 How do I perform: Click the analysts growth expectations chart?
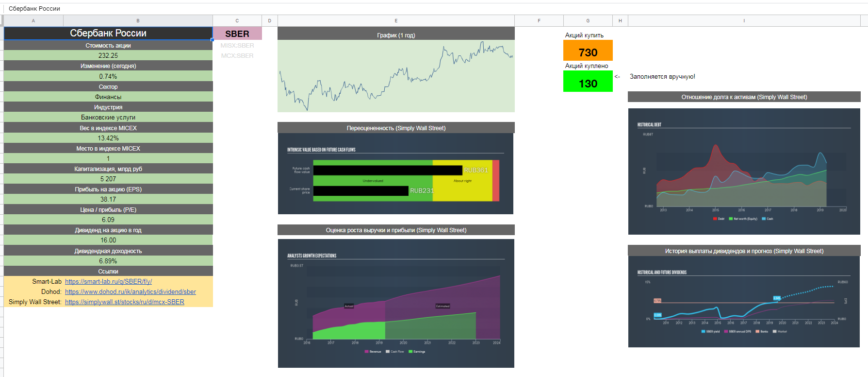click(396, 303)
